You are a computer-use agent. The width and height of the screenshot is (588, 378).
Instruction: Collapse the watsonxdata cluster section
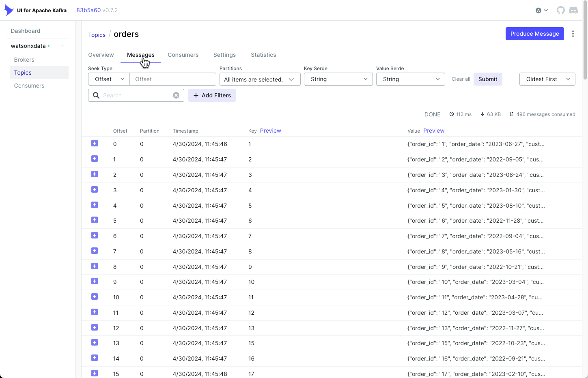pos(62,46)
